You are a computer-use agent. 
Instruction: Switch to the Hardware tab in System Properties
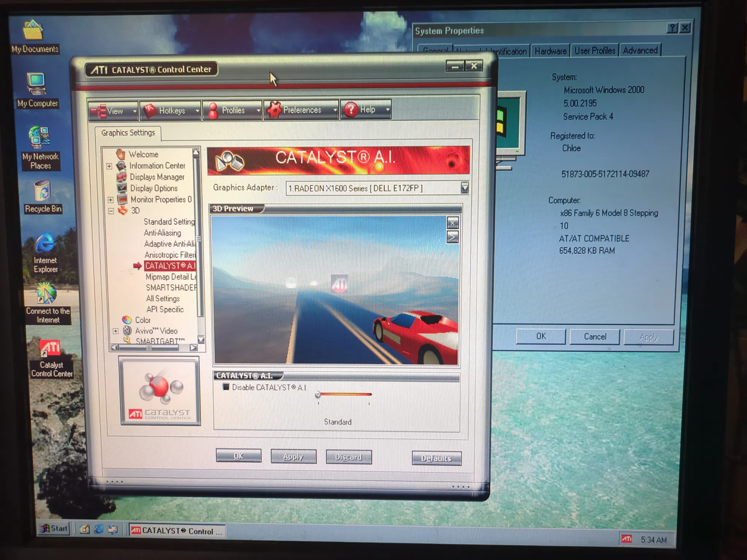tap(550, 51)
